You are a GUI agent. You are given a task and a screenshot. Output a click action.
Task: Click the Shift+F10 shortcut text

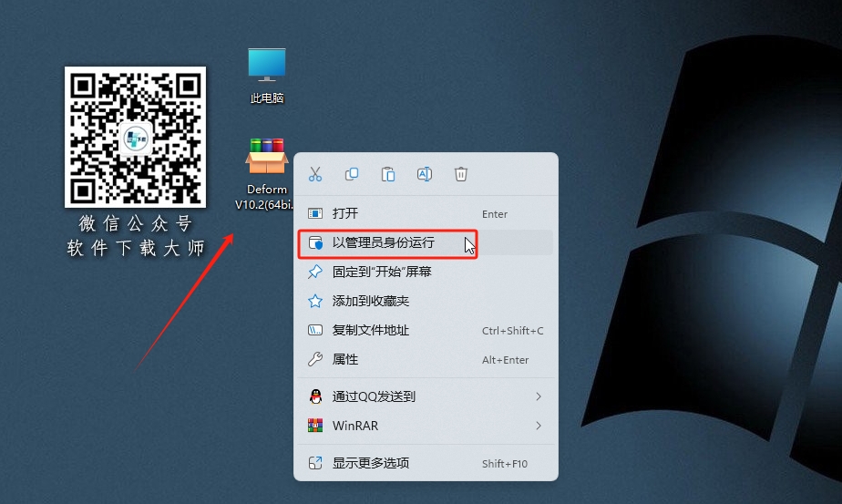coord(505,464)
